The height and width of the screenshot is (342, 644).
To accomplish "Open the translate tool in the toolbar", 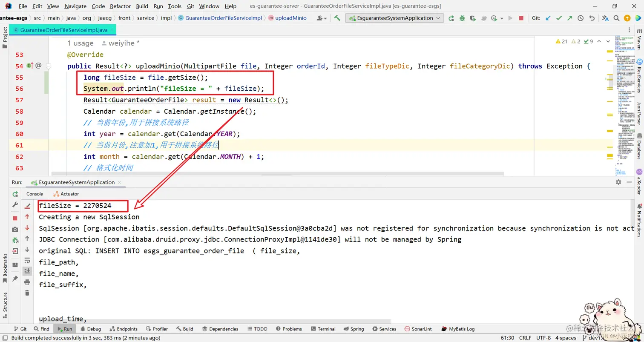I will pyautogui.click(x=605, y=18).
